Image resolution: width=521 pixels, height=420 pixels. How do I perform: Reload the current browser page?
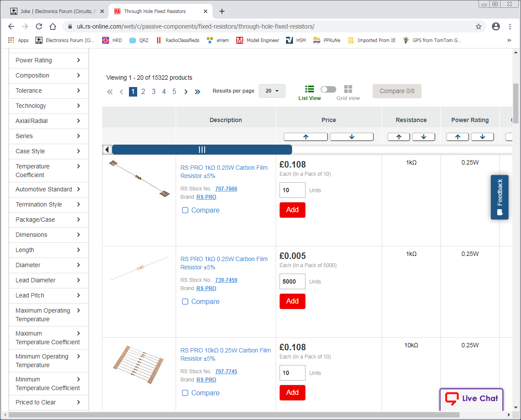(39, 26)
